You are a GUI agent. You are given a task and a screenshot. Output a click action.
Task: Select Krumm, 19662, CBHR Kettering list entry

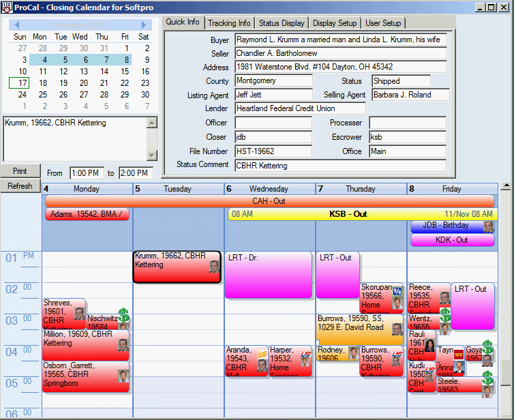(x=55, y=123)
